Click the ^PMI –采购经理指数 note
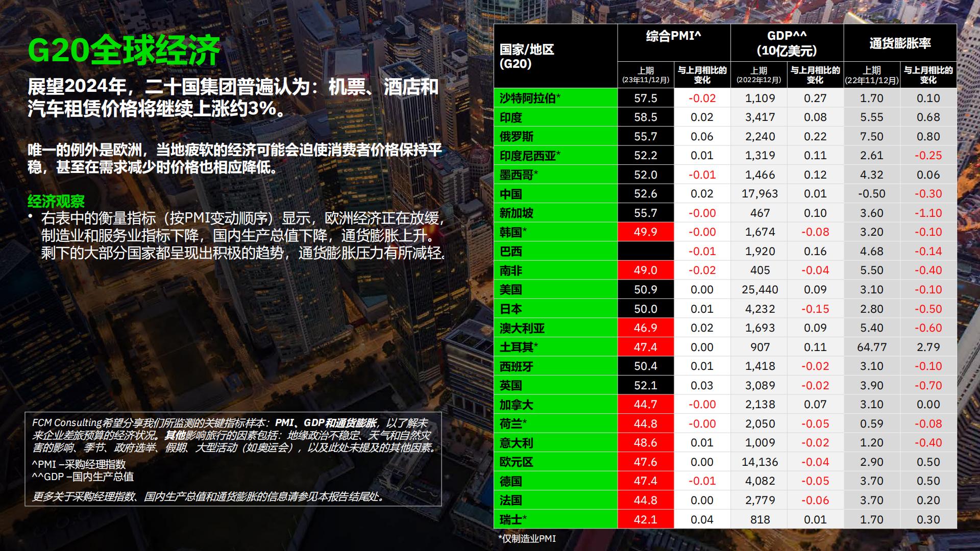Screen dimensions: 980x551 (79, 464)
